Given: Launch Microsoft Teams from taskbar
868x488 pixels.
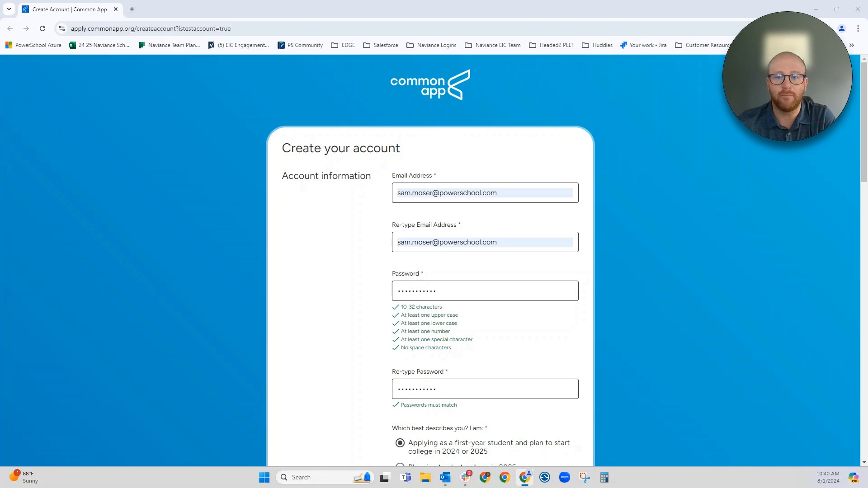Looking at the screenshot, I should tap(406, 477).
